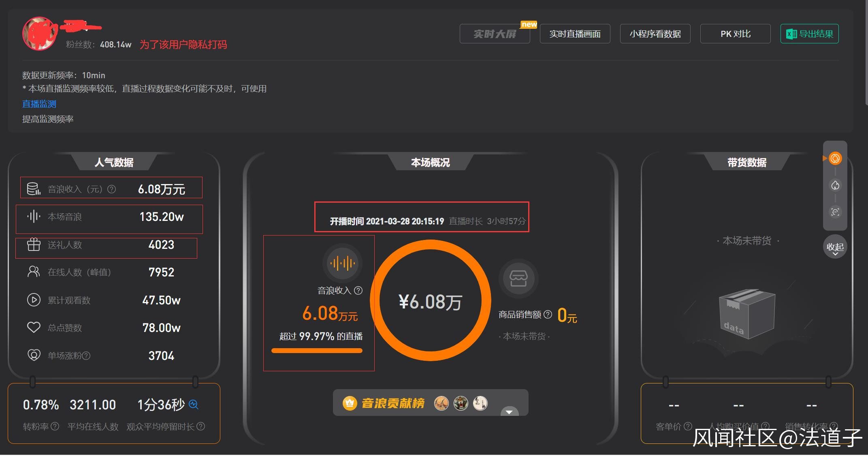The height and width of the screenshot is (456, 868).
Task: Follow the 直播监测 link
Action: [39, 104]
